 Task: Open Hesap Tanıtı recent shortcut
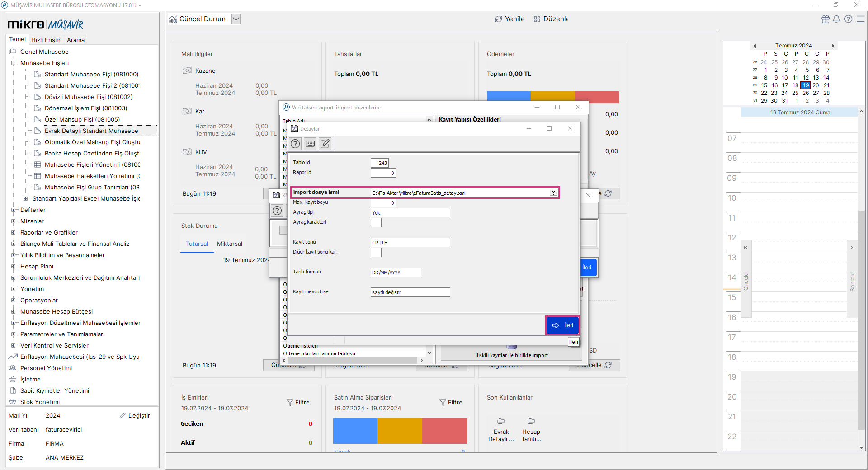click(531, 430)
